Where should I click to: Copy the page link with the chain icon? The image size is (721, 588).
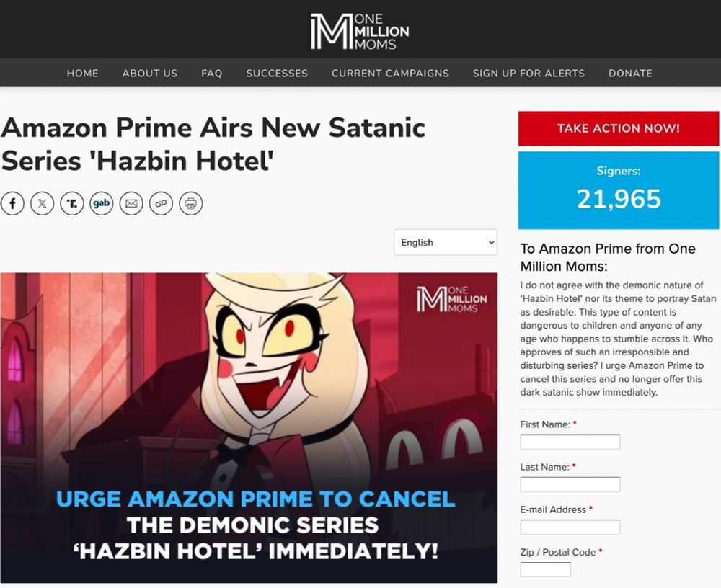pos(161,203)
